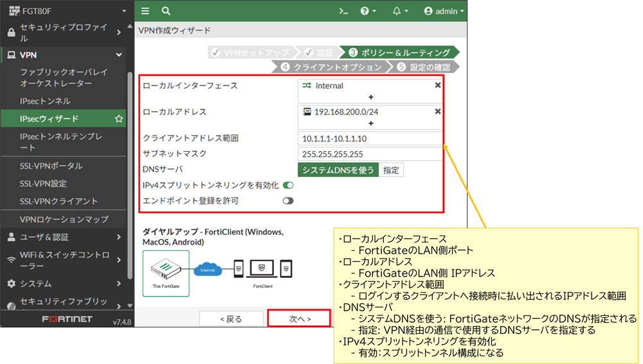Collapse the VPN menu section
Image resolution: width=643 pixels, height=364 pixels.
tap(119, 55)
